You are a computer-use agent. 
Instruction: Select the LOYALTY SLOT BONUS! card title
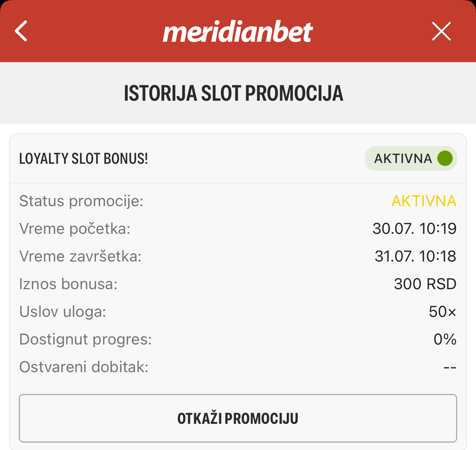coord(83,159)
